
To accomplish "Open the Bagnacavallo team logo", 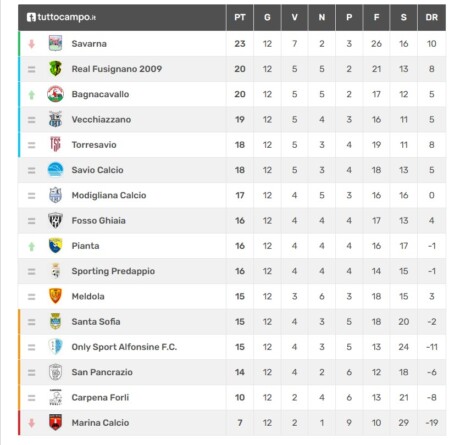I will [x=55, y=94].
